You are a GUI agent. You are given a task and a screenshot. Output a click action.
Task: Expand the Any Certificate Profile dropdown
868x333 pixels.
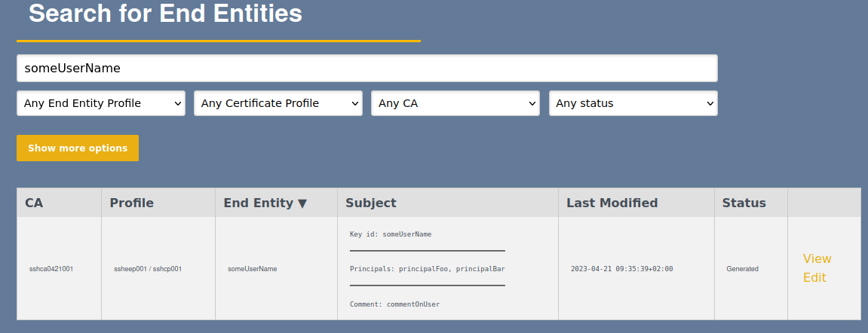[x=278, y=103]
